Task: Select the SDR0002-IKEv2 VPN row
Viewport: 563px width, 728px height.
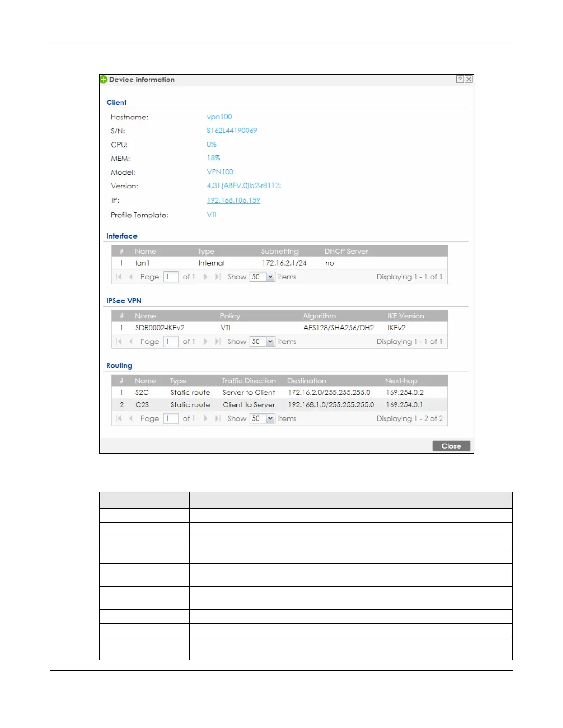Action: 279,328
